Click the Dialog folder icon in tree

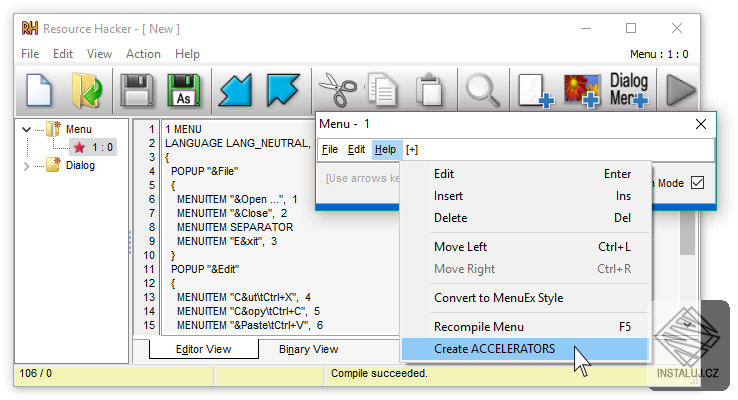54,165
